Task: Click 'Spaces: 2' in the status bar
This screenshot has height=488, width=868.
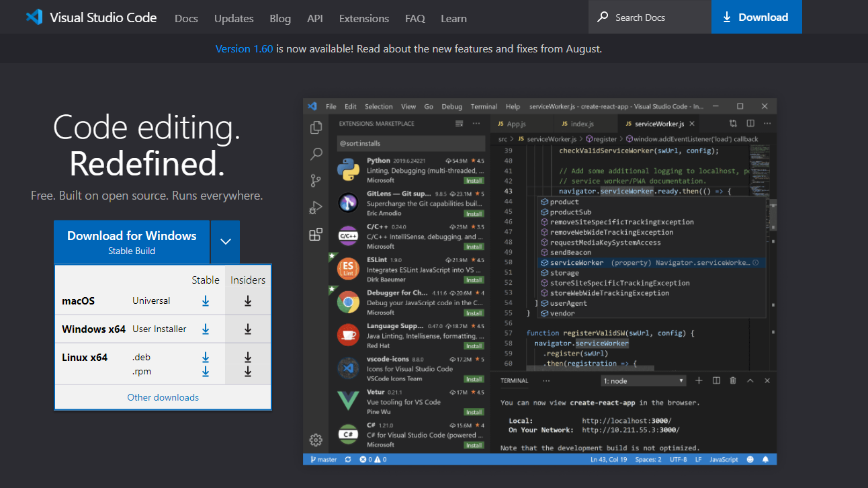Action: [648, 459]
